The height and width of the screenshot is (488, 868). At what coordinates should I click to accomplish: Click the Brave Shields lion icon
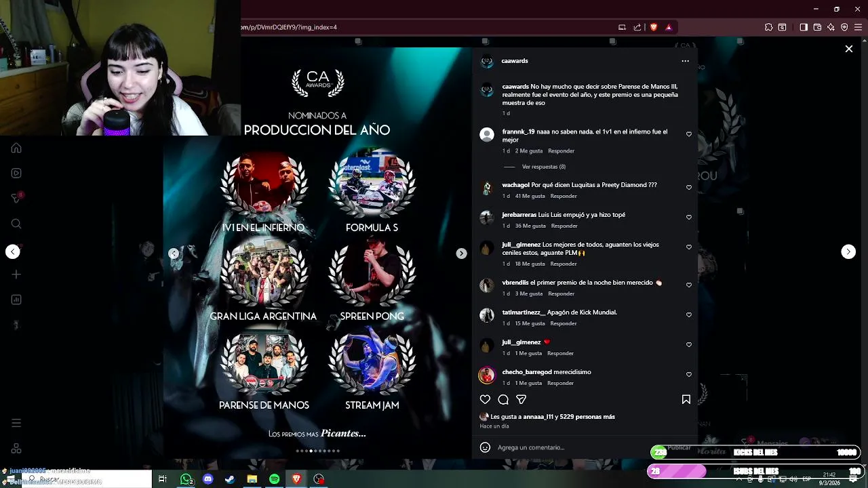tap(654, 27)
